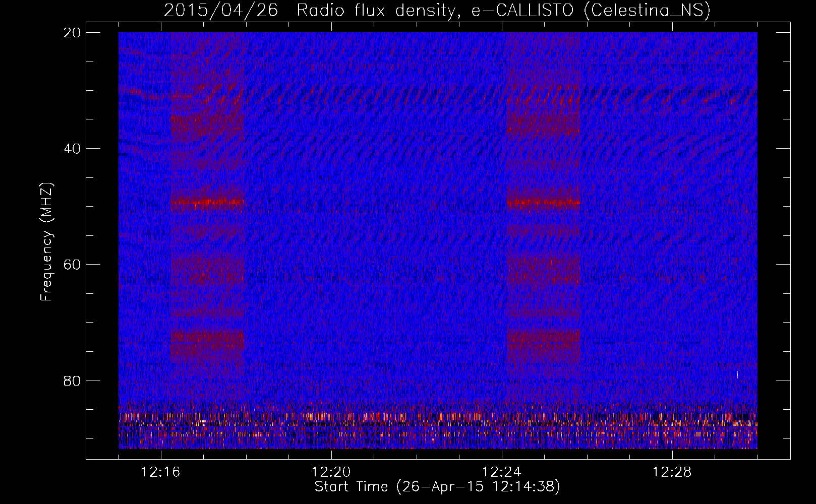Click the 80 frequency tick label
816x504 pixels.
pyautogui.click(x=73, y=381)
